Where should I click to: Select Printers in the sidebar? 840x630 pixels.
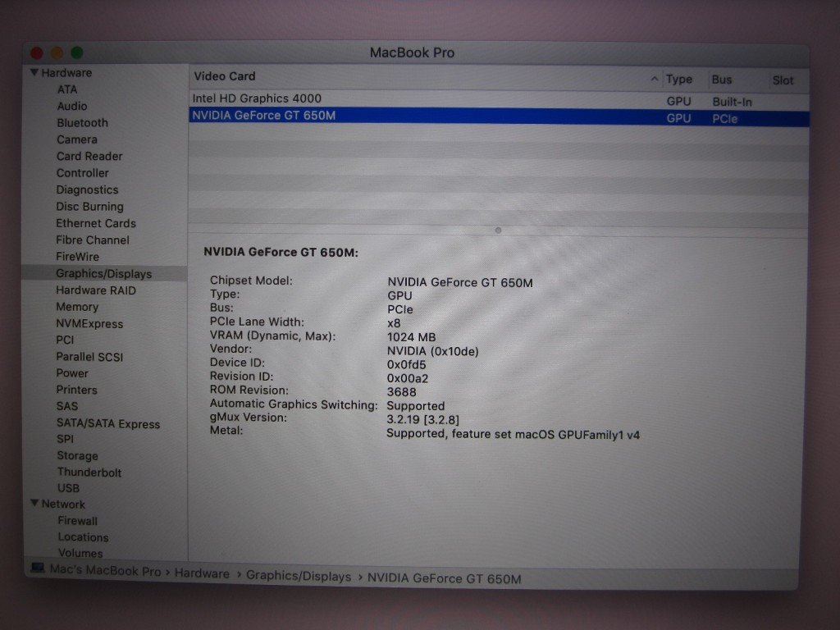(76, 390)
